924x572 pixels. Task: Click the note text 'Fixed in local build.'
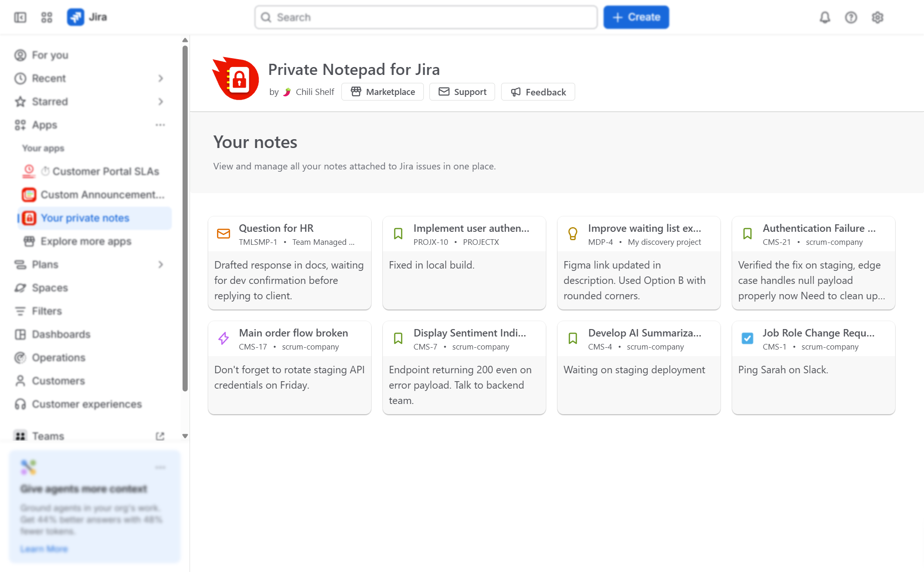pos(432,265)
